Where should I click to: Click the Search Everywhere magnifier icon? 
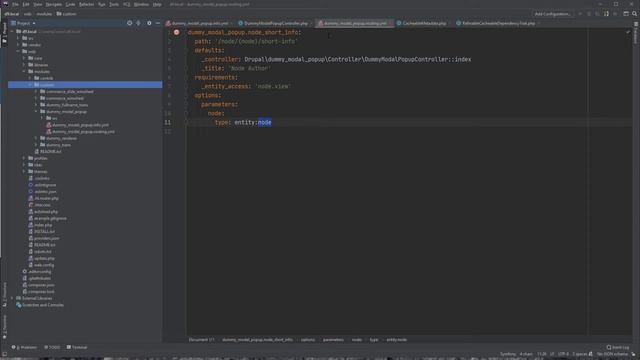[x=635, y=13]
